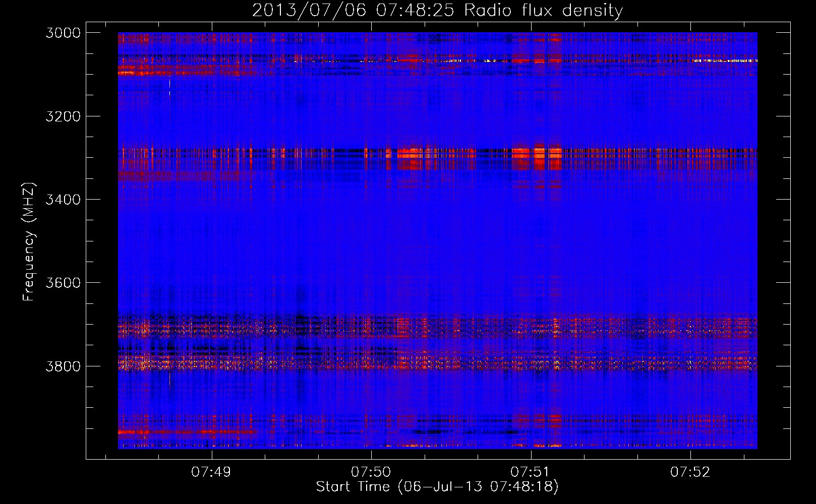Select the 3600 frequency tick label

point(63,283)
